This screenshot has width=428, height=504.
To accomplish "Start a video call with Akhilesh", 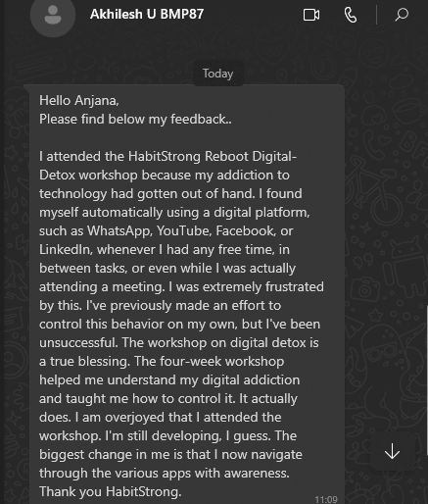I will coord(311,15).
